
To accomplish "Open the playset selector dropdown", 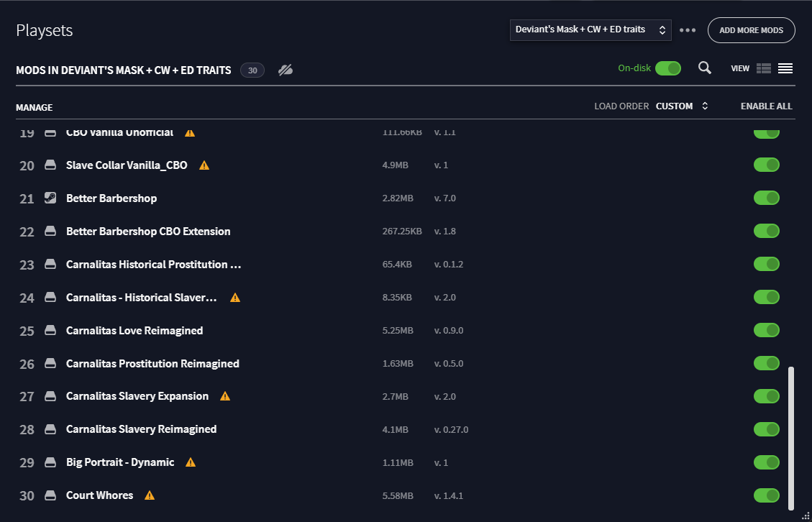I will click(590, 30).
